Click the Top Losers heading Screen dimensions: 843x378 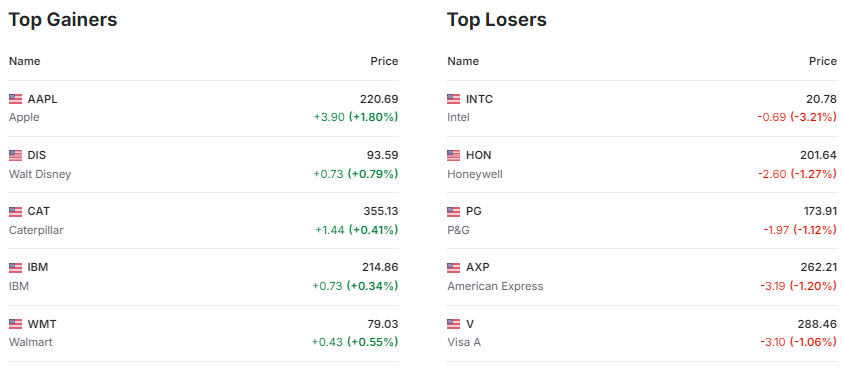(497, 20)
